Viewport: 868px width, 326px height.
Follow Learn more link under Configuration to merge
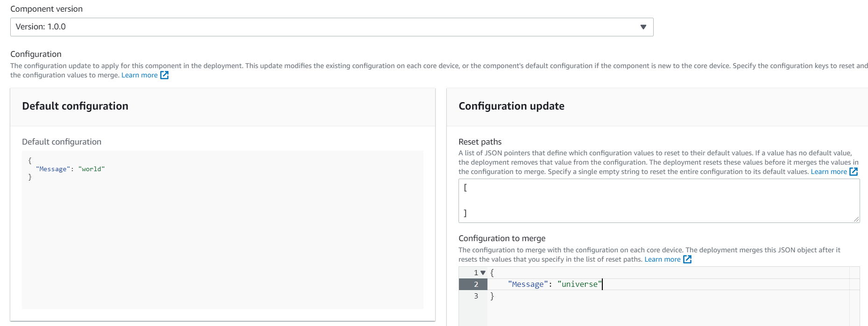pyautogui.click(x=663, y=259)
